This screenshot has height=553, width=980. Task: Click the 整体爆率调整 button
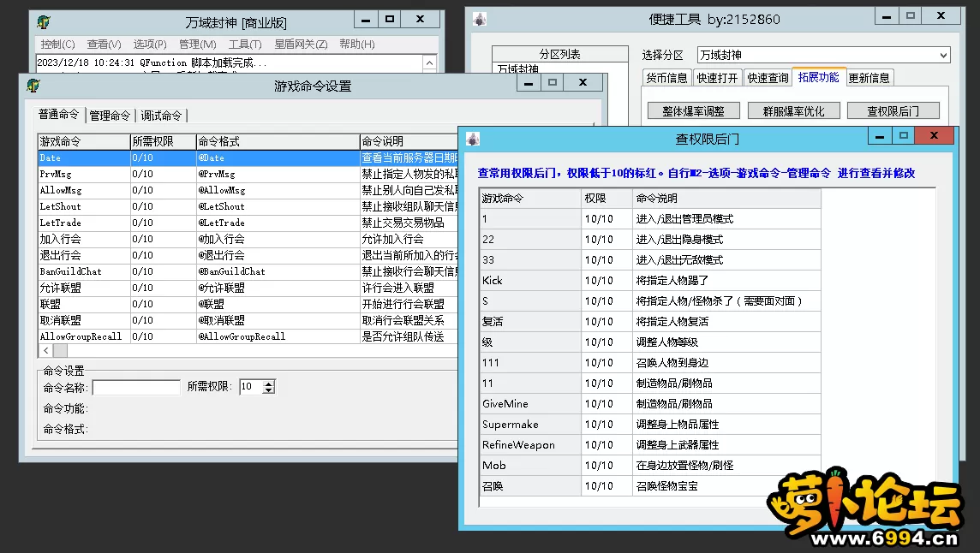(x=693, y=111)
